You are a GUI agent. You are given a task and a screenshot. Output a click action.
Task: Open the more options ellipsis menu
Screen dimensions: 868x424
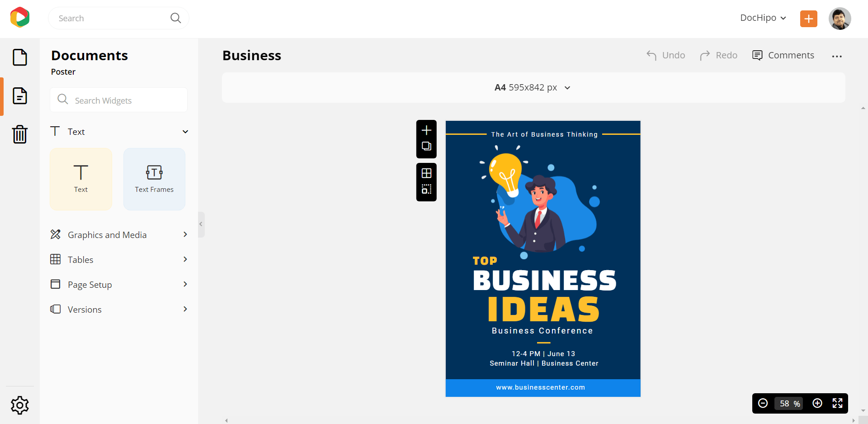point(837,56)
